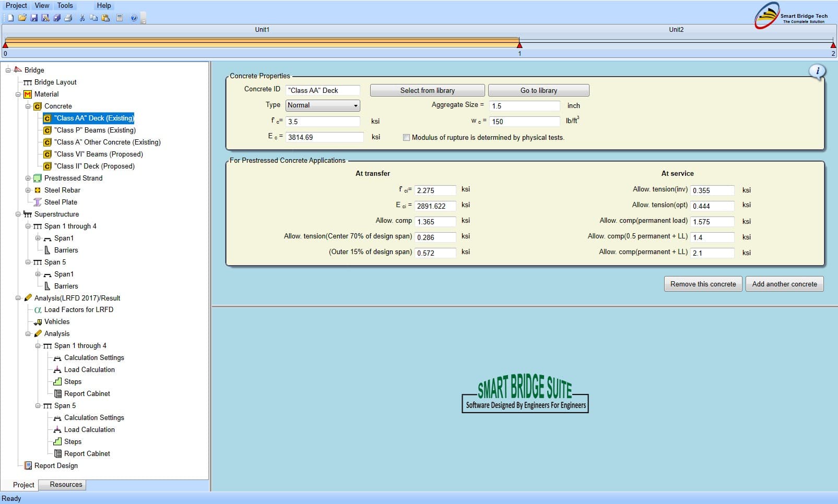
Task: Enable modulus of rupture physical tests checkbox
Action: (406, 138)
